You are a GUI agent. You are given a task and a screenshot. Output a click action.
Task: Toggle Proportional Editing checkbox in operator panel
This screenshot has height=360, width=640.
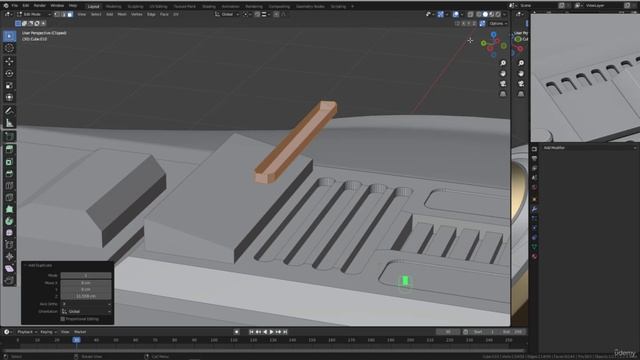pyautogui.click(x=62, y=319)
